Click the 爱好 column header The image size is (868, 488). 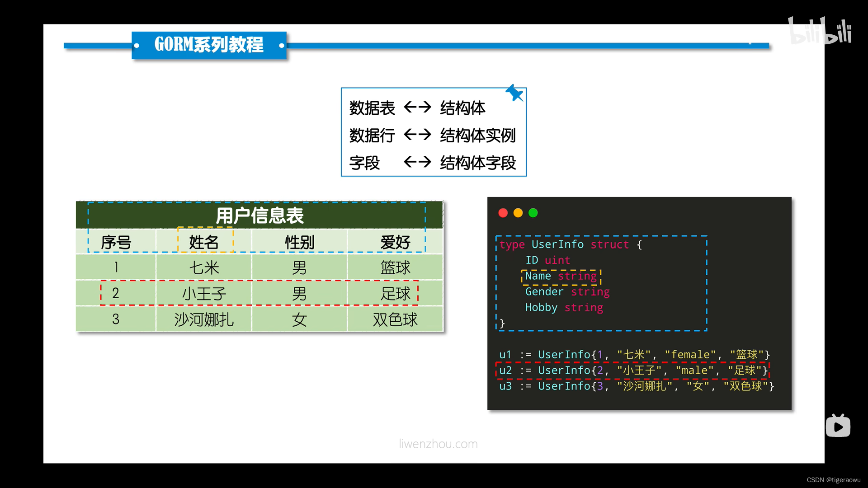pos(395,242)
